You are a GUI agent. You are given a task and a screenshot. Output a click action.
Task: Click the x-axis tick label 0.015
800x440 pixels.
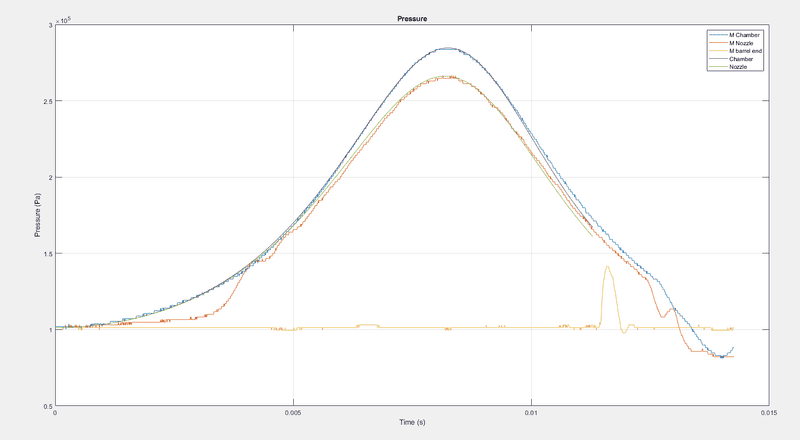pos(769,413)
